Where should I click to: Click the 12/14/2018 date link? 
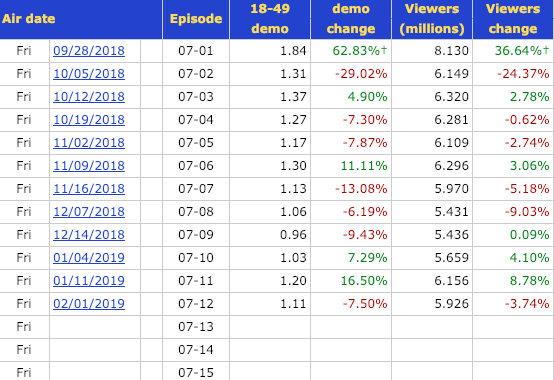tap(89, 234)
